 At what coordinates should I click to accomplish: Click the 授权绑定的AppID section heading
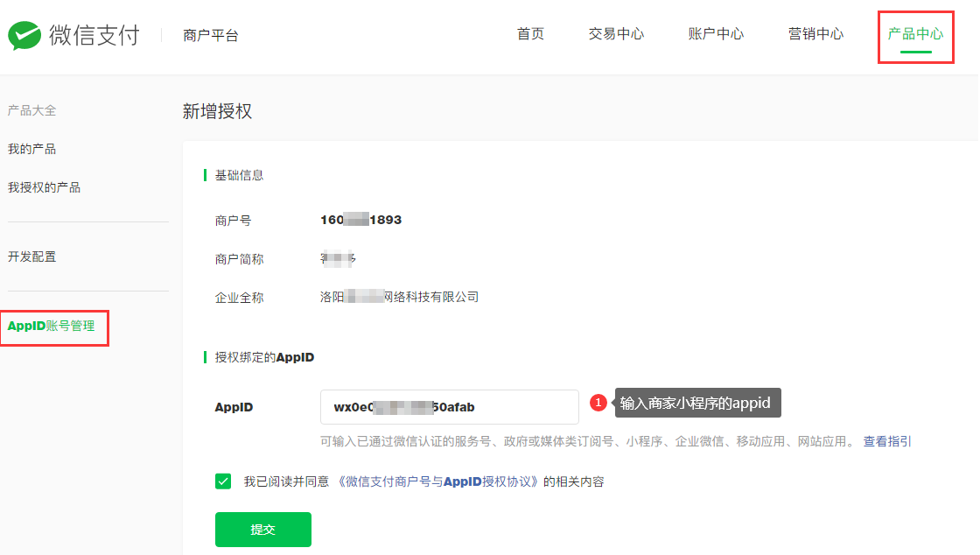click(x=264, y=357)
